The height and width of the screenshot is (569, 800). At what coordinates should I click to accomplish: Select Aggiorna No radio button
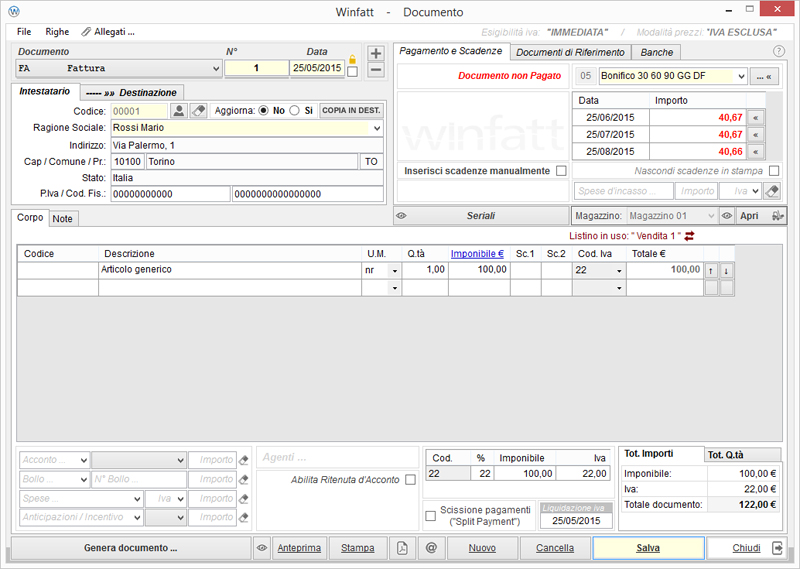pos(263,110)
